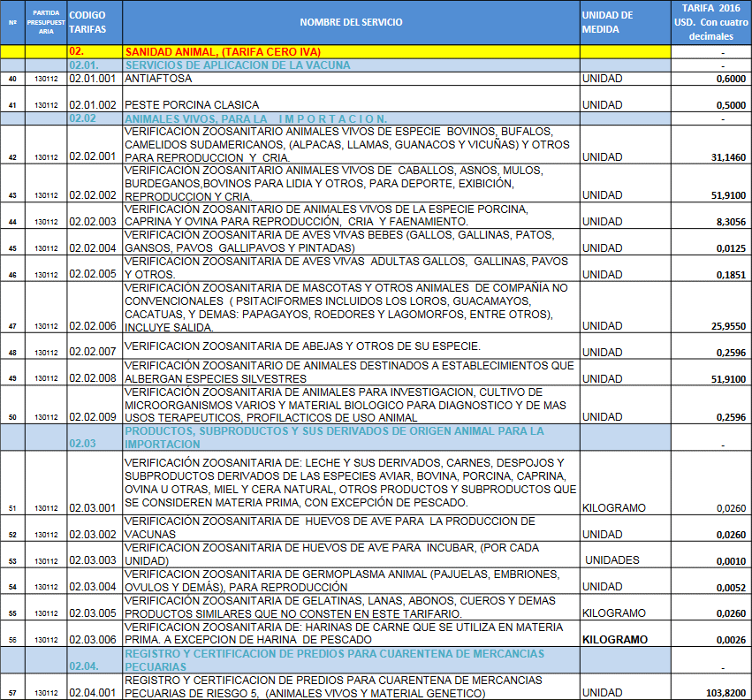
Task: Select the CODIGO TARIFAS header cell
Action: point(94,22)
